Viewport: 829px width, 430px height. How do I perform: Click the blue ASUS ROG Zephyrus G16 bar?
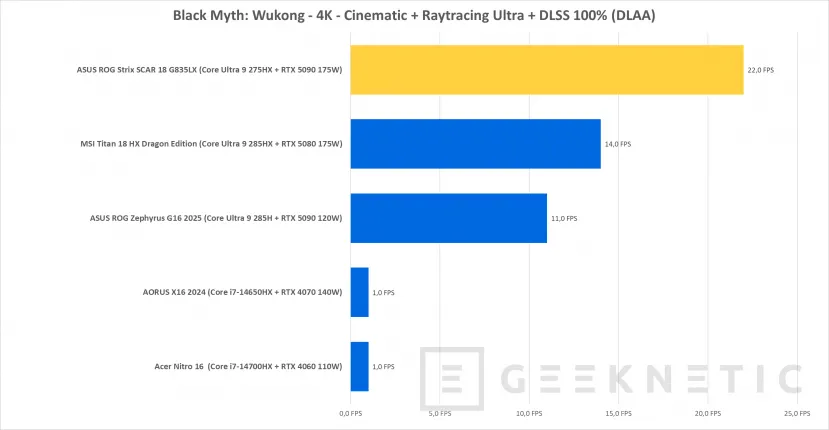pyautogui.click(x=448, y=218)
